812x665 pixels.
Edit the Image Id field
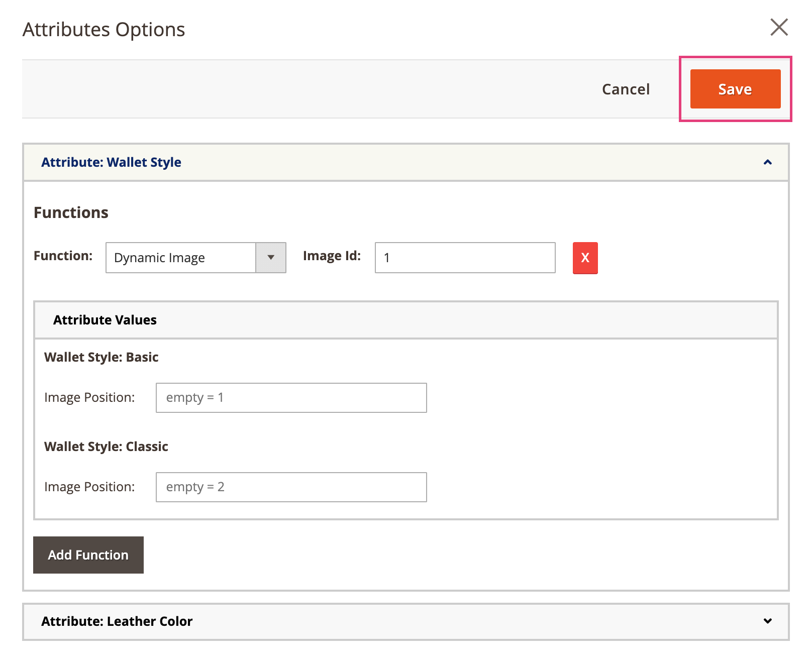pyautogui.click(x=464, y=258)
